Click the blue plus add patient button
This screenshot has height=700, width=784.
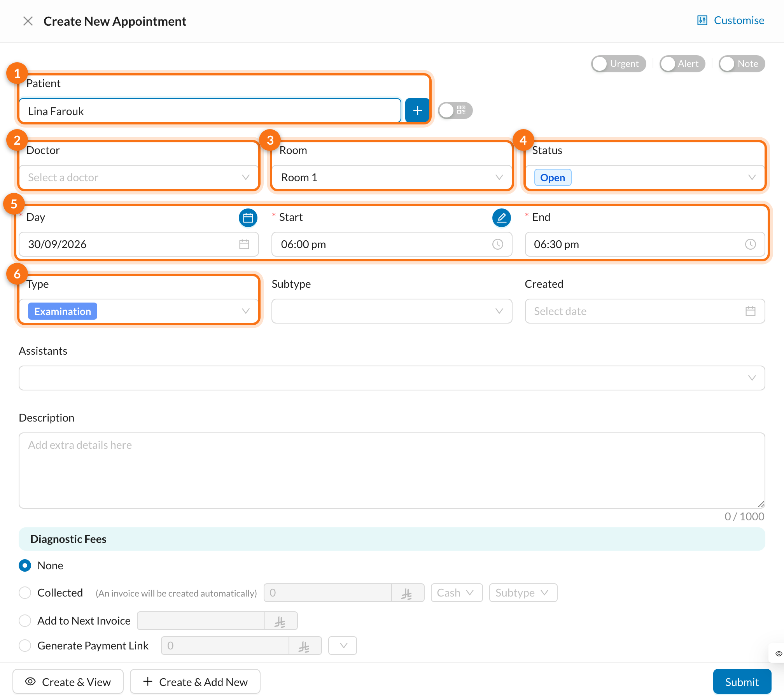click(x=417, y=110)
